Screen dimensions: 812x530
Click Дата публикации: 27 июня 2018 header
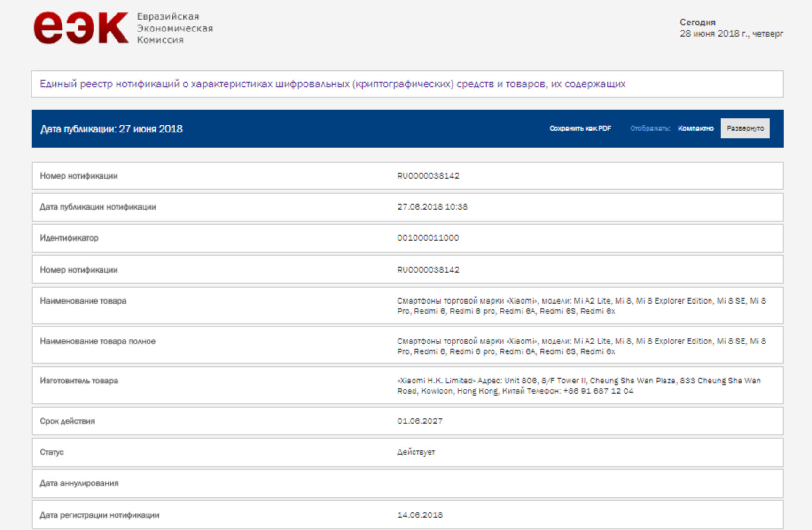(111, 129)
